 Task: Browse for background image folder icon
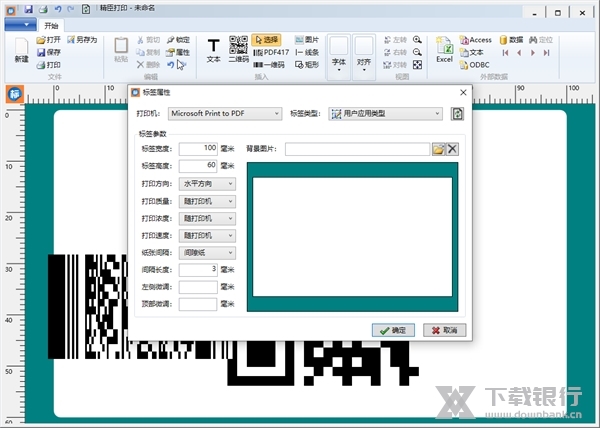[x=438, y=149]
